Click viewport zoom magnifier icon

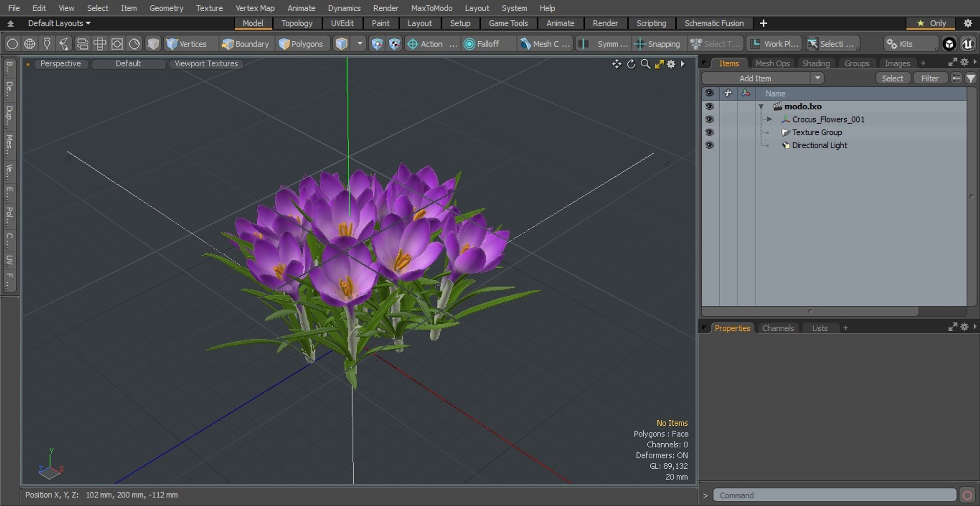click(645, 64)
